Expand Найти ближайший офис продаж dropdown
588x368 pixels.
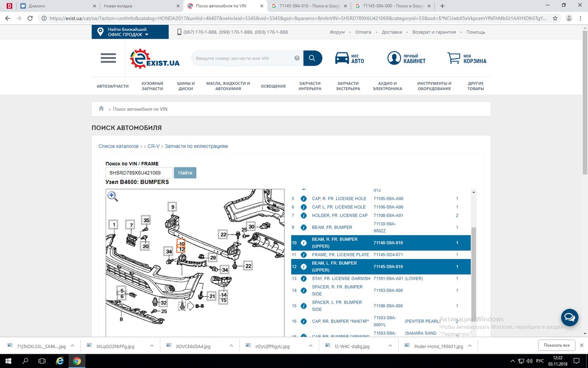click(130, 32)
